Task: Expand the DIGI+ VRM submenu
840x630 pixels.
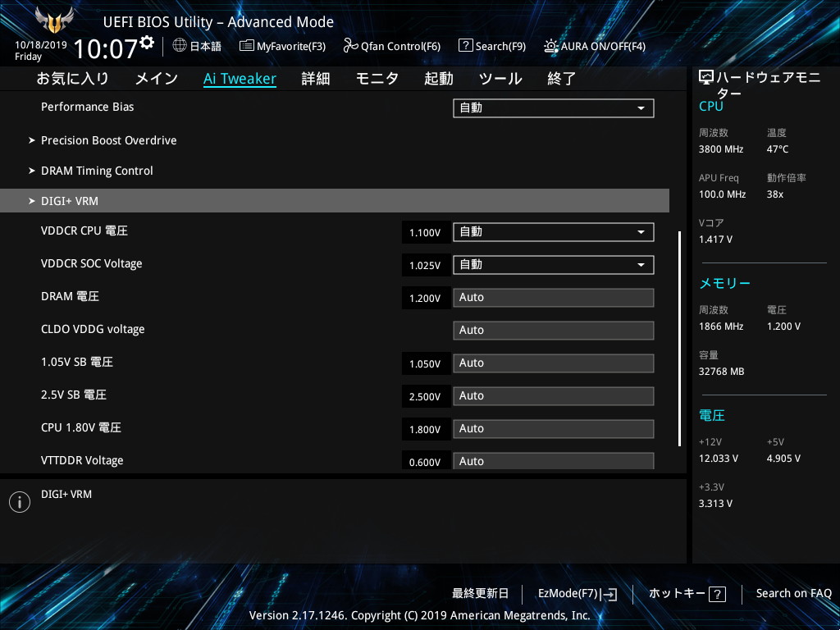Action: (335, 201)
